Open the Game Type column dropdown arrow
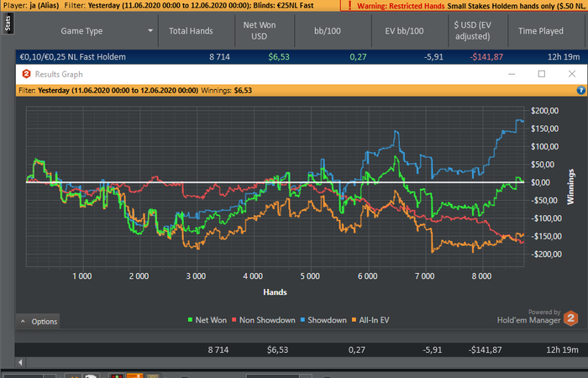 [150, 31]
